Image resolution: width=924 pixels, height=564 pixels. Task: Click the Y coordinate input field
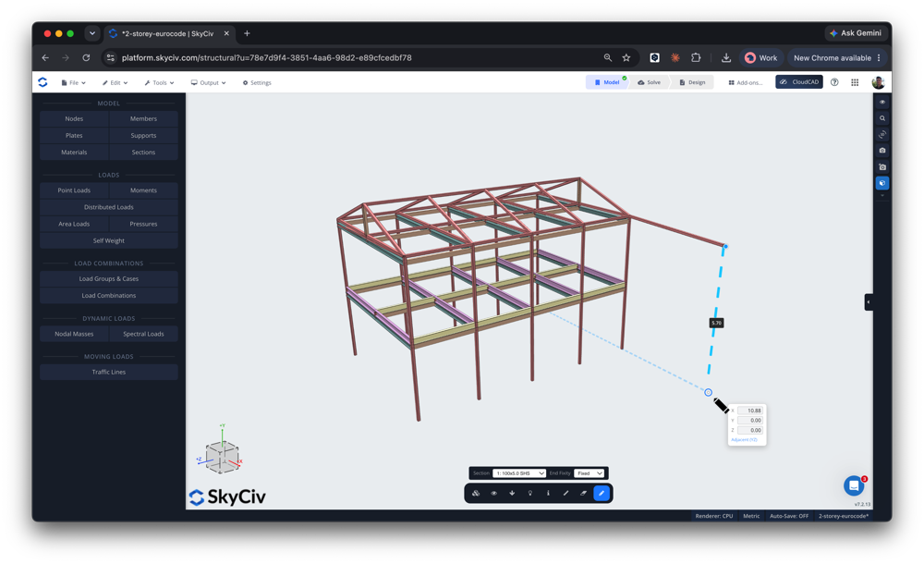click(x=750, y=421)
